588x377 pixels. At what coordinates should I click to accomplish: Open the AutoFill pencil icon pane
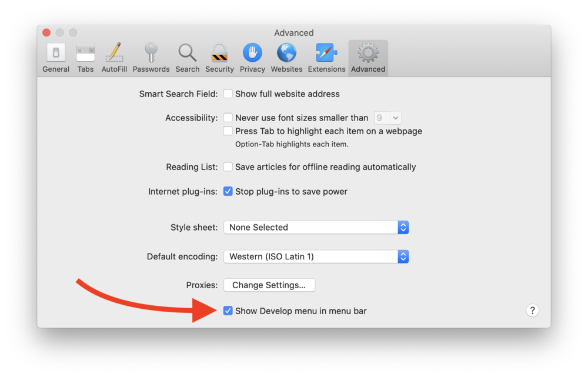click(x=115, y=58)
